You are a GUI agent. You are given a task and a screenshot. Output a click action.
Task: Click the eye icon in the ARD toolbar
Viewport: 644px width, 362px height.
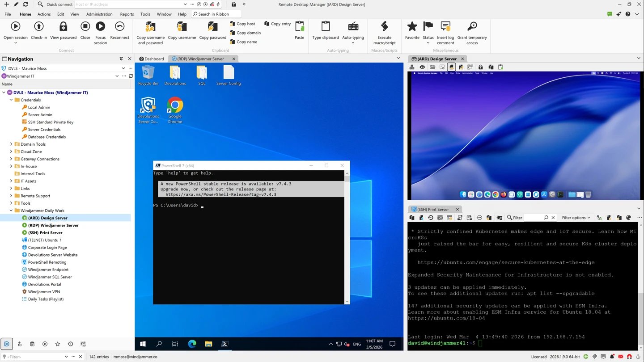[421, 67]
